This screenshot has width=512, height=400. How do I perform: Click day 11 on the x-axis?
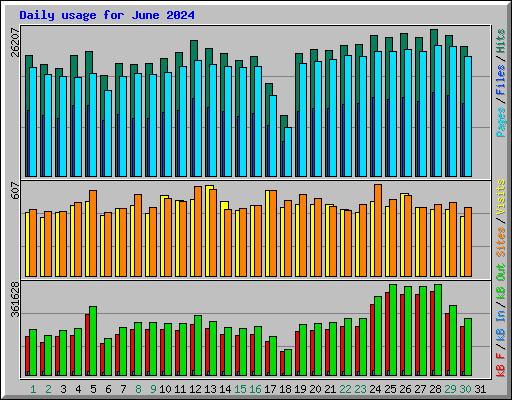[x=180, y=389]
